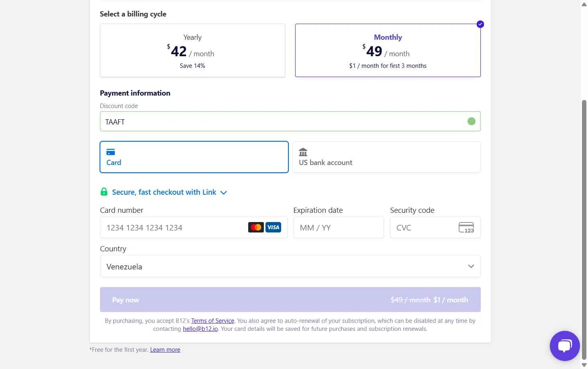Click the page scroll down arrow
This screenshot has height=369, width=588.
pyautogui.click(x=584, y=365)
